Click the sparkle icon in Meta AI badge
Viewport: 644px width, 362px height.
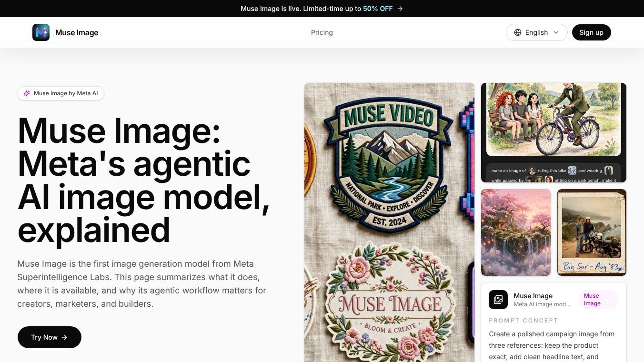pyautogui.click(x=27, y=93)
